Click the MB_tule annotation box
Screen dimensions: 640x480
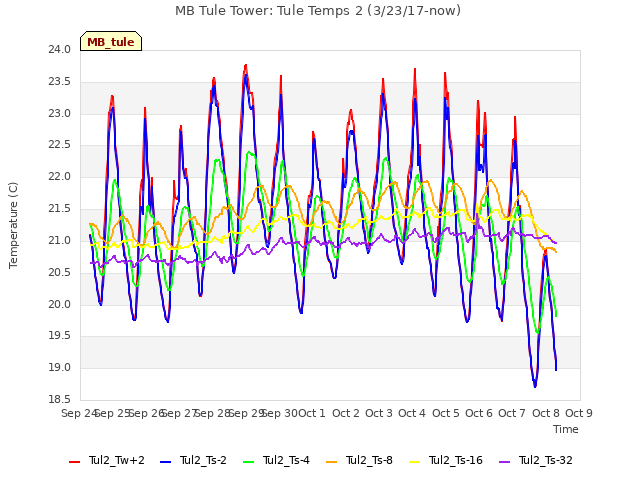[x=111, y=41]
